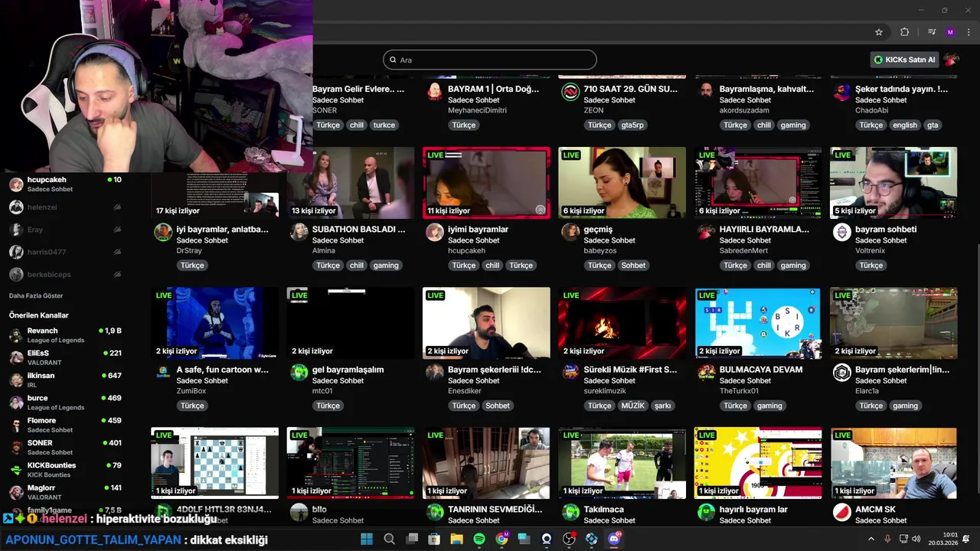Open the A safe, fun cartoon stream thumbnail
Viewport: 980px width, 551px height.
coord(215,323)
